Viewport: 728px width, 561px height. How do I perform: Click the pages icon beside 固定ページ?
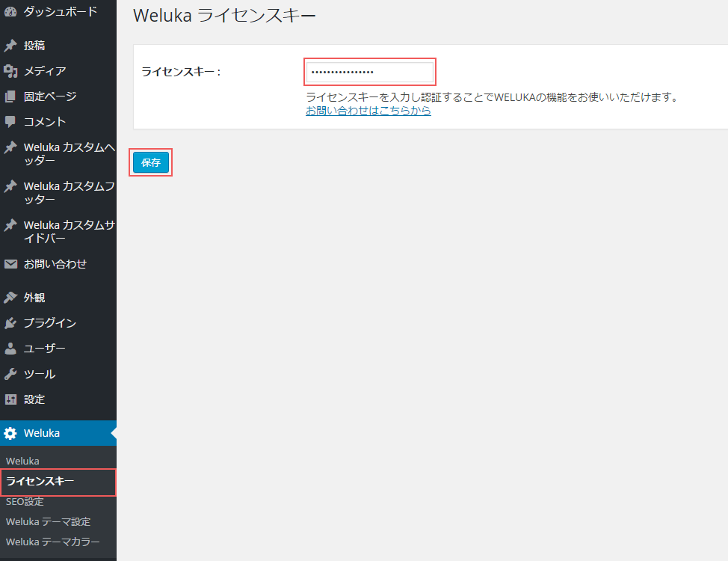[10, 96]
